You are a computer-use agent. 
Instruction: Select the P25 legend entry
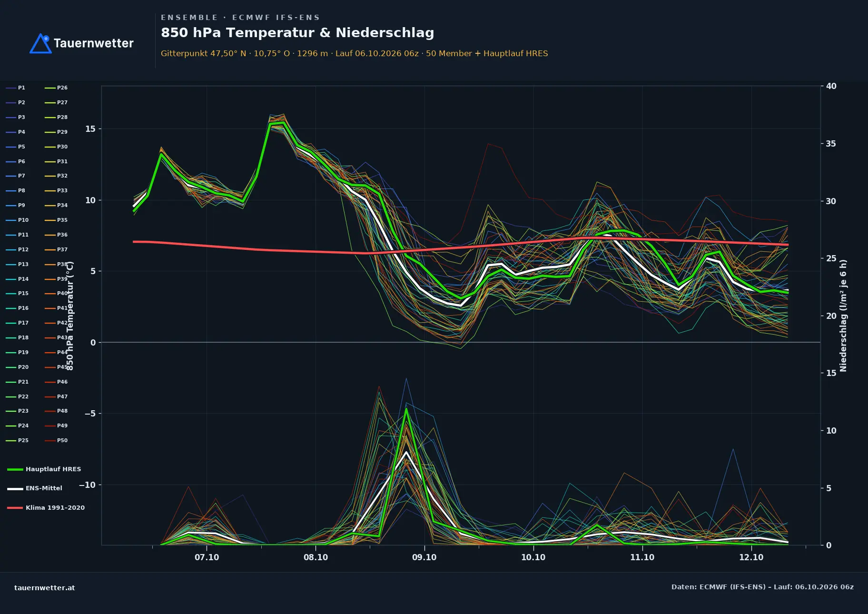click(x=17, y=441)
